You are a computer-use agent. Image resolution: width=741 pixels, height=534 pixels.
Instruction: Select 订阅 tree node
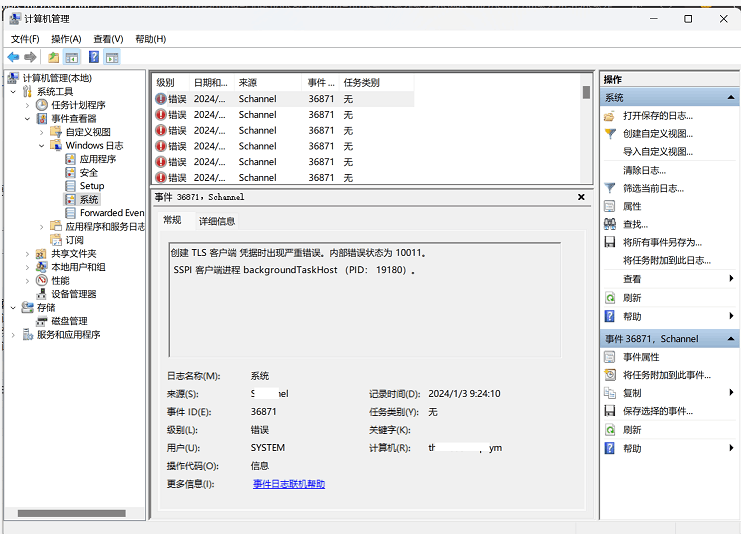(74, 240)
